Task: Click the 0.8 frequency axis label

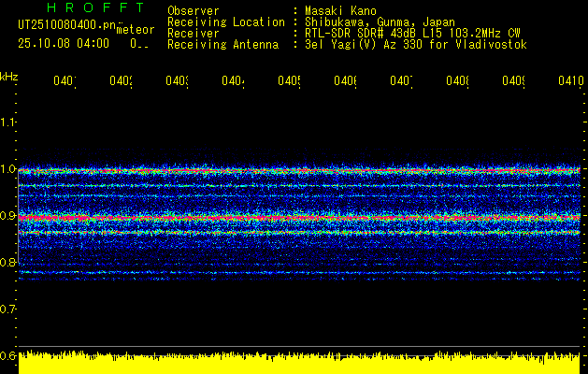Action: tap(8, 263)
